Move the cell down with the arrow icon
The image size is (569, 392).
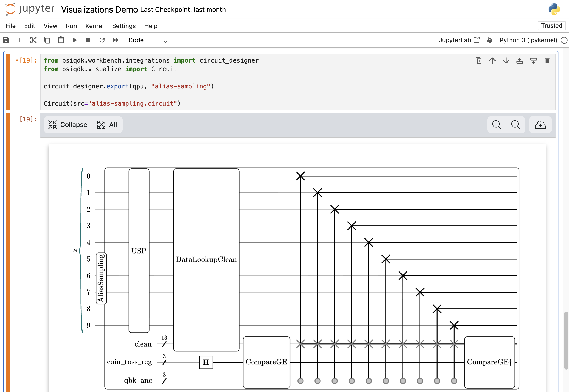(506, 60)
